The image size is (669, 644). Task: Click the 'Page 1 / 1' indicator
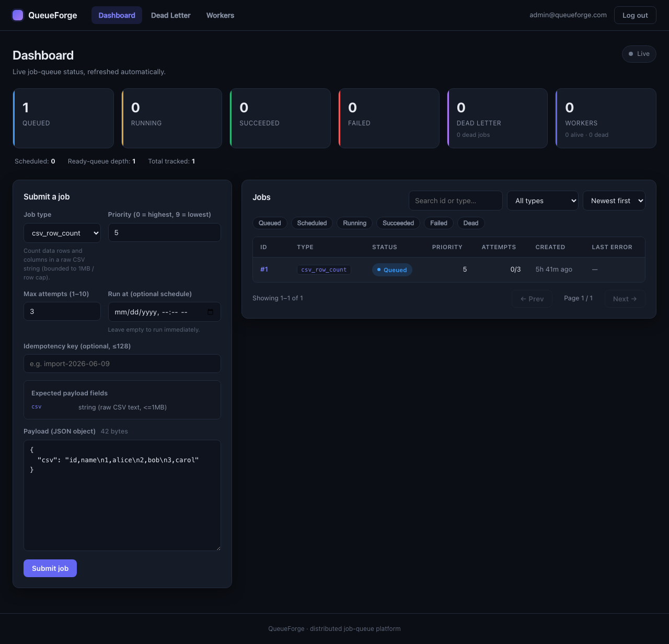click(x=578, y=298)
